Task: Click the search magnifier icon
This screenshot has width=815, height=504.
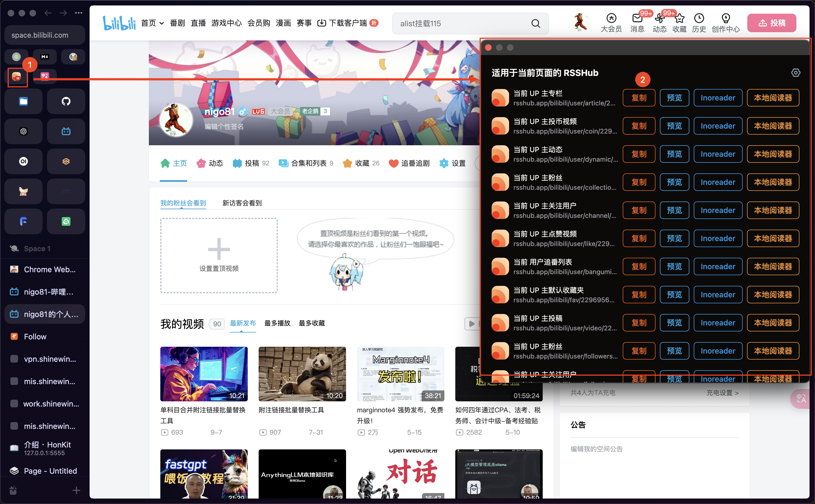Action: 536,23
